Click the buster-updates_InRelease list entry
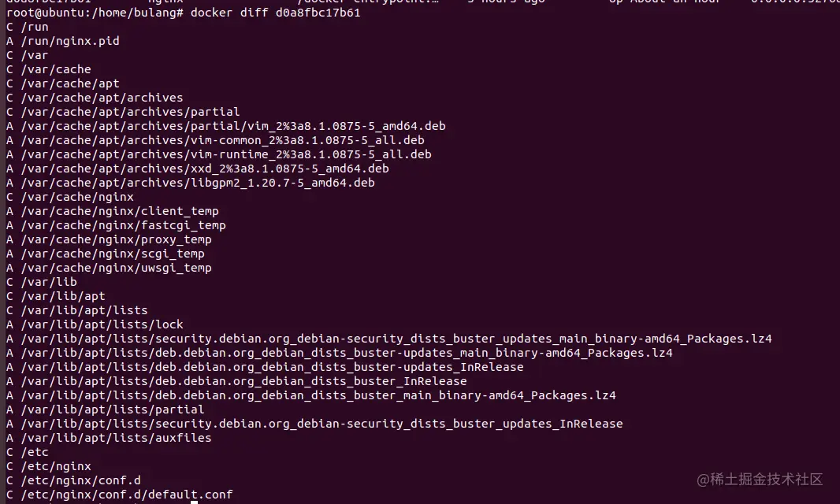 pyautogui.click(x=265, y=367)
